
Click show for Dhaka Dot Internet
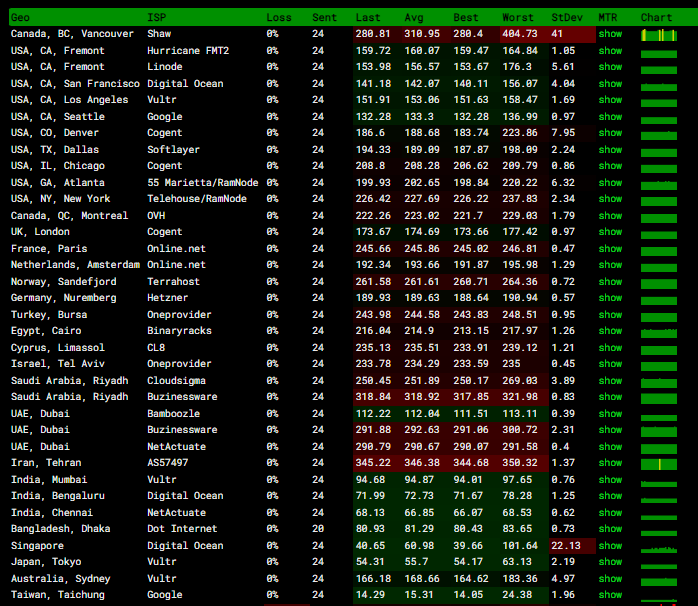click(x=610, y=528)
